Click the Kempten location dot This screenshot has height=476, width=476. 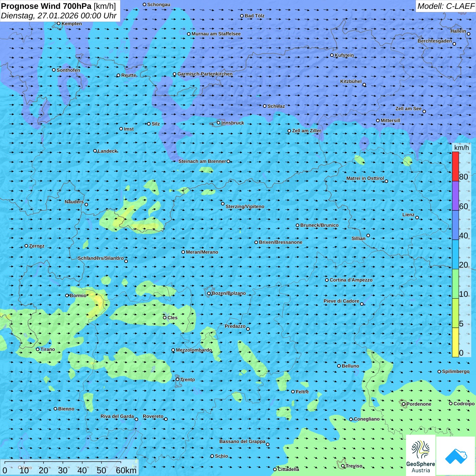click(x=58, y=23)
